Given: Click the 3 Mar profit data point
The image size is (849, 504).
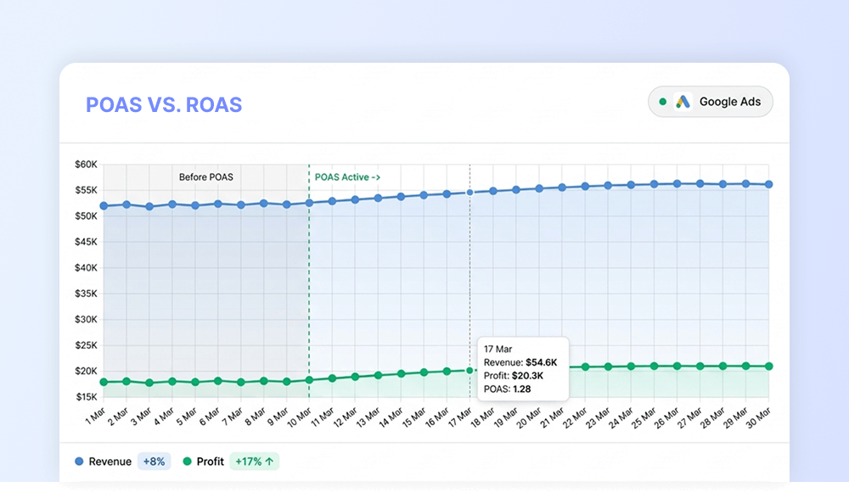Looking at the screenshot, I should pos(149,383).
